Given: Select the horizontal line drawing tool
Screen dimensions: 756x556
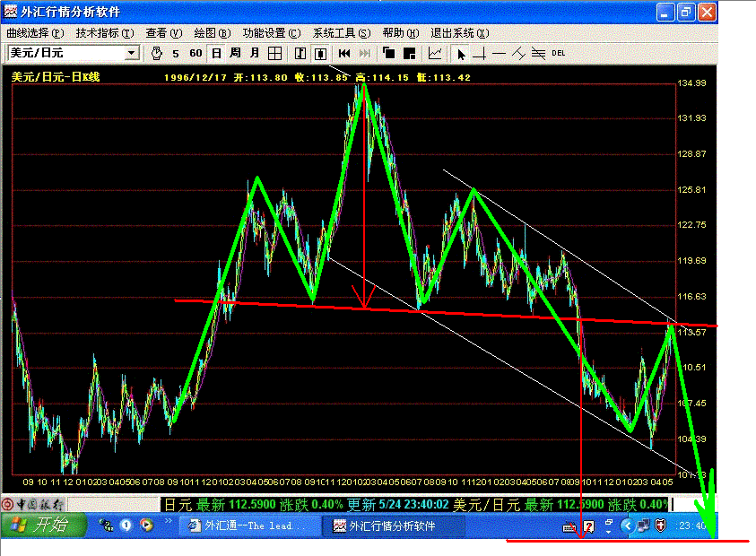Looking at the screenshot, I should 500,54.
